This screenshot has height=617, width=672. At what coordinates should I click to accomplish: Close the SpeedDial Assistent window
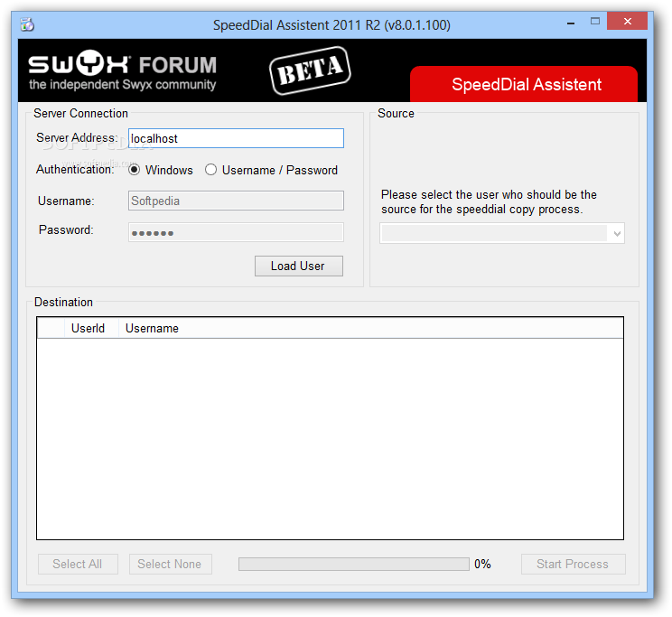click(627, 21)
